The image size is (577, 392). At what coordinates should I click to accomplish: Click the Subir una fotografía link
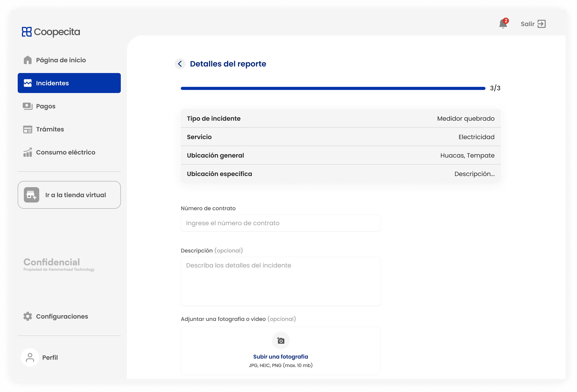[x=281, y=356]
